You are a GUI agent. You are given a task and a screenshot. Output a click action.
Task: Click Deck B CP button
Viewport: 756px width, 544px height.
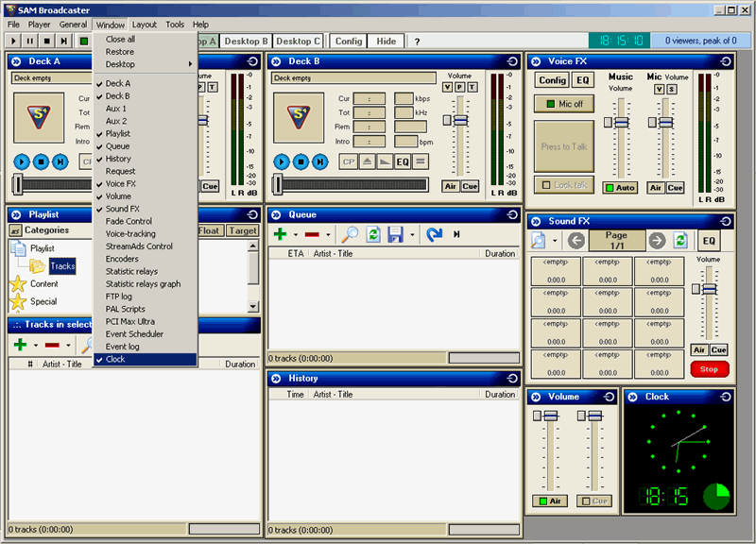click(x=349, y=161)
